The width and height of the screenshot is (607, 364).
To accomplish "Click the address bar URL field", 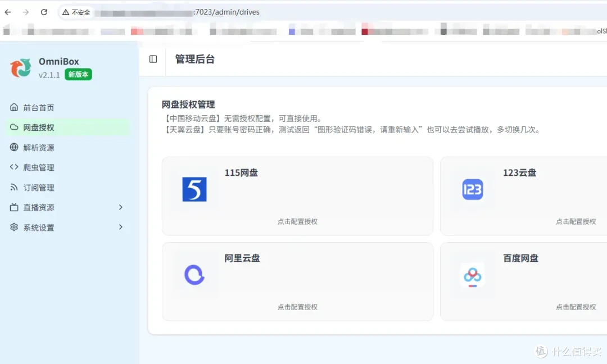I will coord(333,12).
